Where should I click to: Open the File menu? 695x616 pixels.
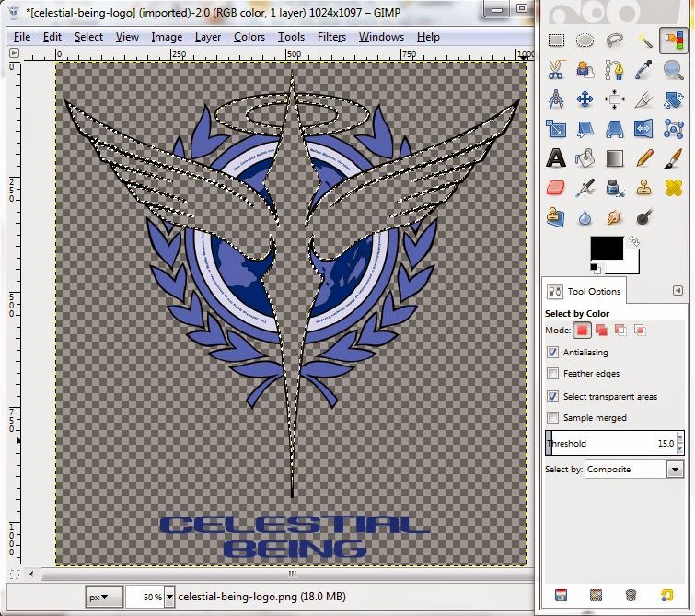[22, 37]
